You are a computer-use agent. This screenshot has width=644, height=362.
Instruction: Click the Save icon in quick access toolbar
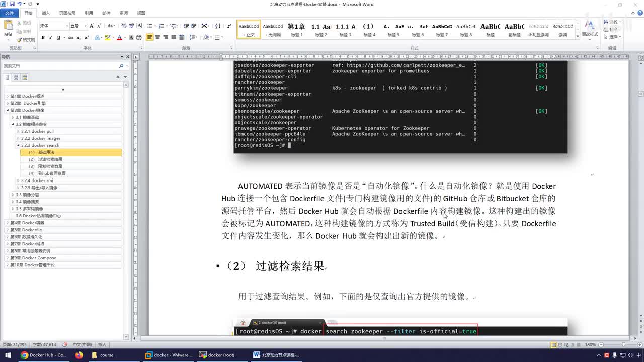point(12,4)
